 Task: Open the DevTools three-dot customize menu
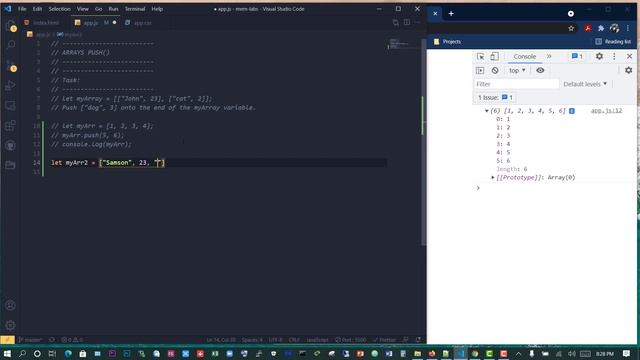[x=614, y=56]
